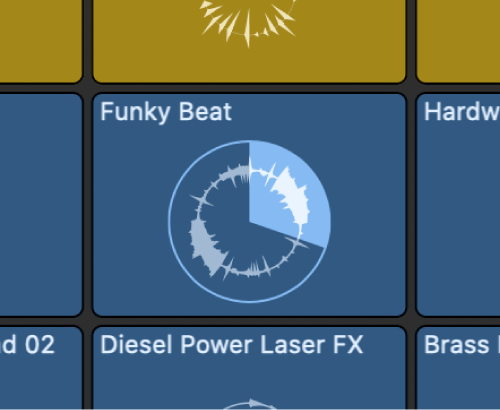
Task: Select the yellow cell above the unlabeled blue cell
Action: (41, 41)
